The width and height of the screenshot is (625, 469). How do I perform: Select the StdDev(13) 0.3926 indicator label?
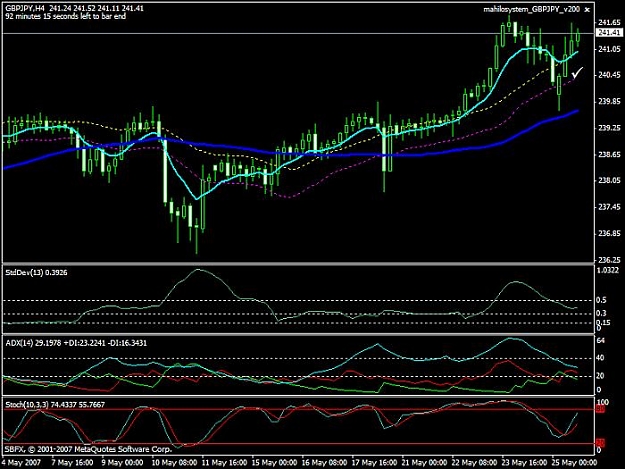point(36,273)
